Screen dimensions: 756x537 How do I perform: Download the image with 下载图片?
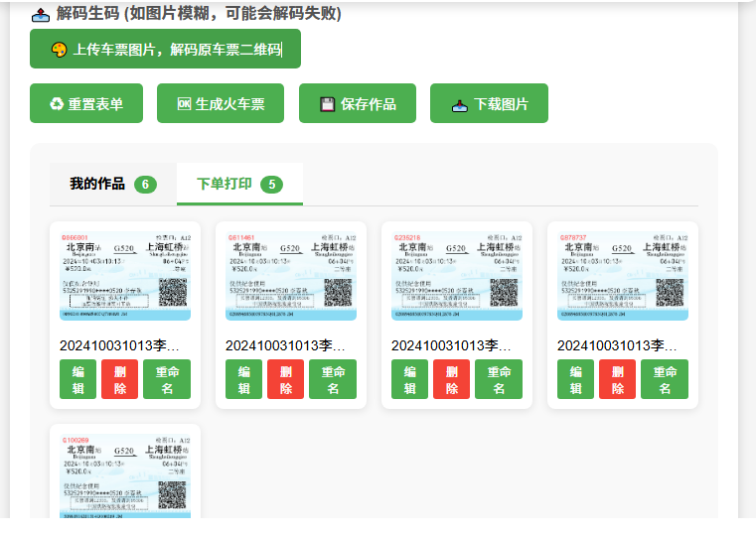(489, 103)
